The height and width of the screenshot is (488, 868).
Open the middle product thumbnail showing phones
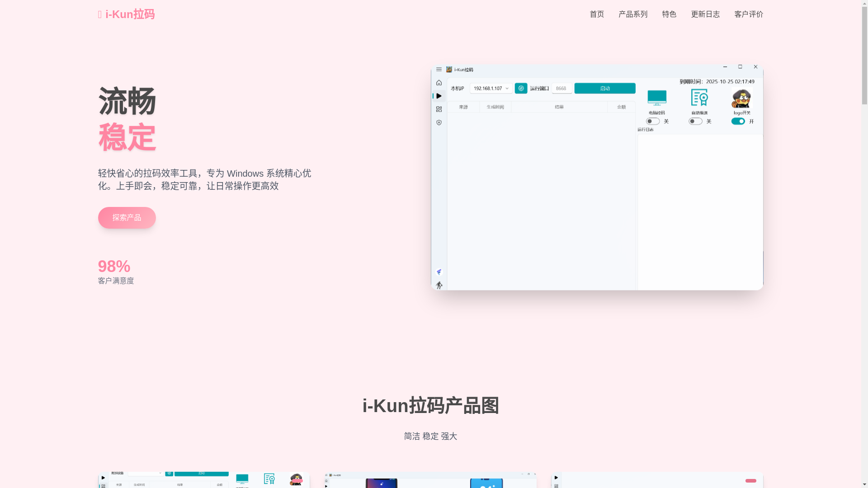[x=430, y=480]
